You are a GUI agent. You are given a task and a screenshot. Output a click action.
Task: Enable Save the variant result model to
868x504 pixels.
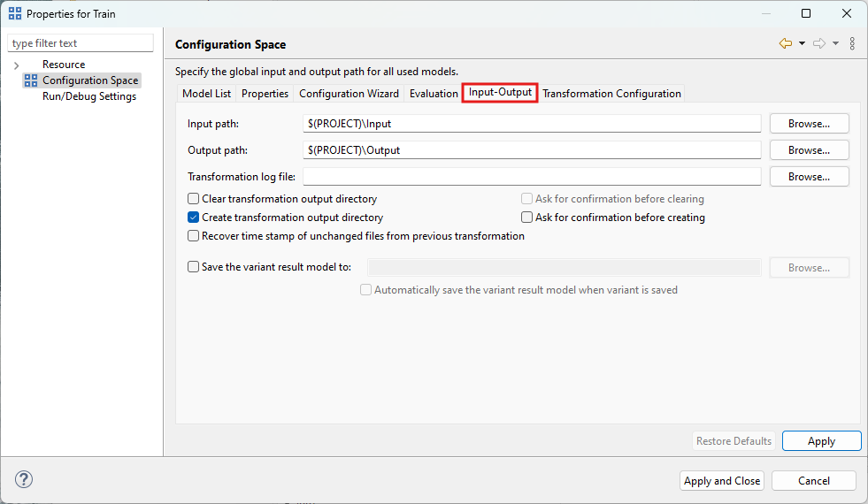(x=194, y=267)
